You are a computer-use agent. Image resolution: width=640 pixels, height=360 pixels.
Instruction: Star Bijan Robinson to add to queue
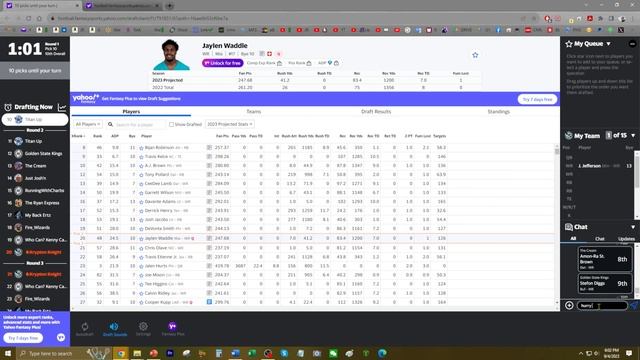(x=141, y=148)
